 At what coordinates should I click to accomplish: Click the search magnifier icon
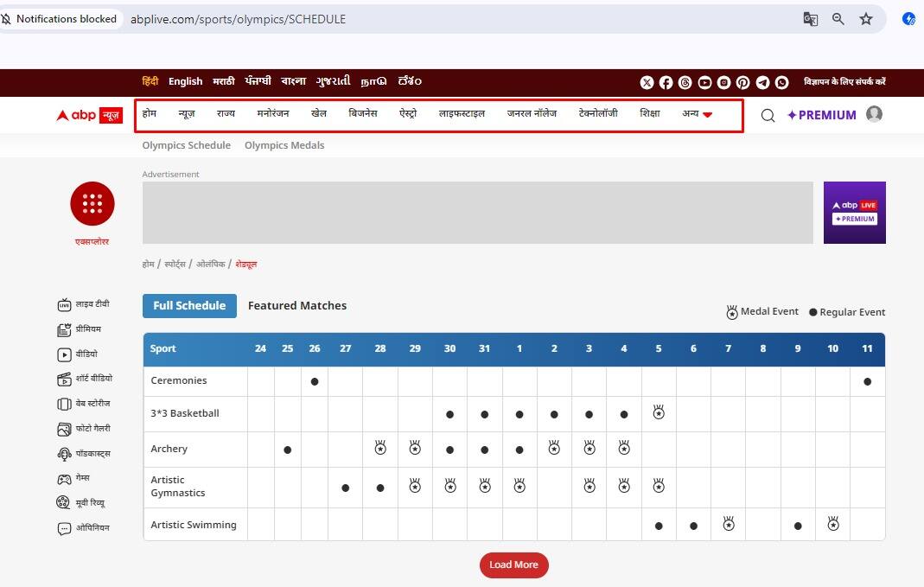pyautogui.click(x=768, y=115)
